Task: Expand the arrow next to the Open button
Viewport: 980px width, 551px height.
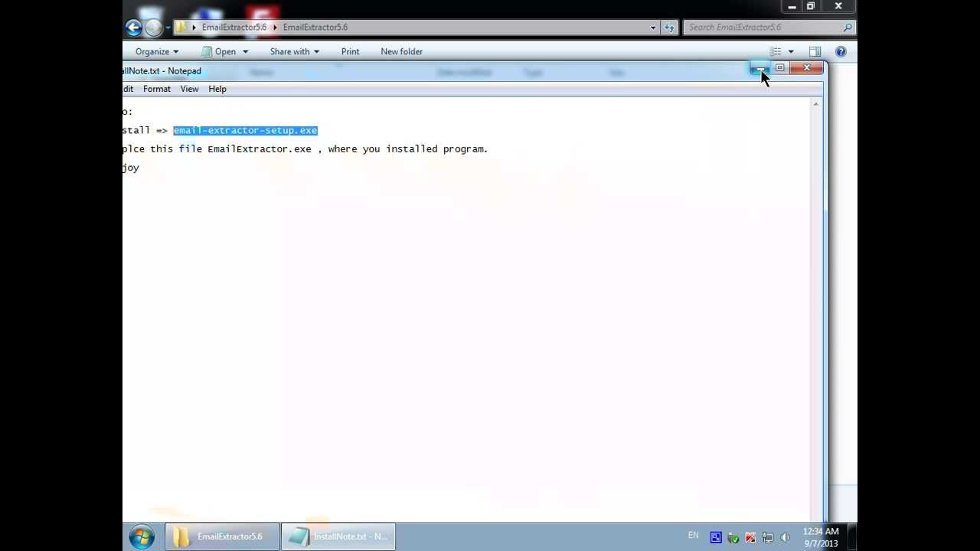Action: pyautogui.click(x=245, y=51)
